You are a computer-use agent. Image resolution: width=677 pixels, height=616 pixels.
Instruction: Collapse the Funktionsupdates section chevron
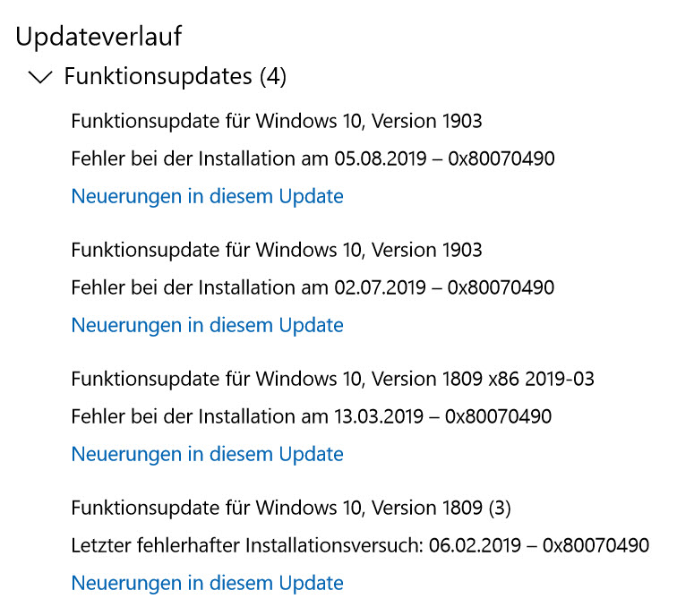click(40, 78)
